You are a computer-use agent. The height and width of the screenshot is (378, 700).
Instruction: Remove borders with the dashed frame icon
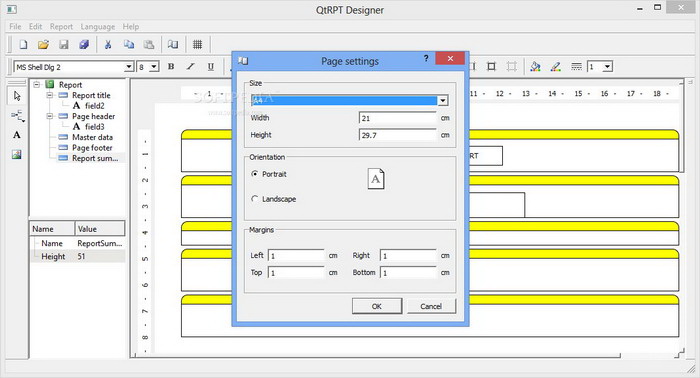coord(512,66)
